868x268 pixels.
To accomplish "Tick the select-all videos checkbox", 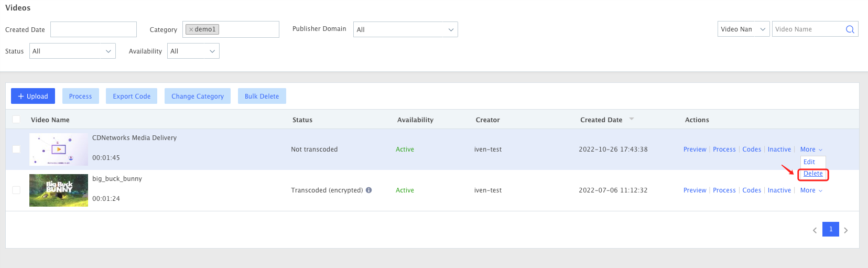I will click(x=16, y=120).
